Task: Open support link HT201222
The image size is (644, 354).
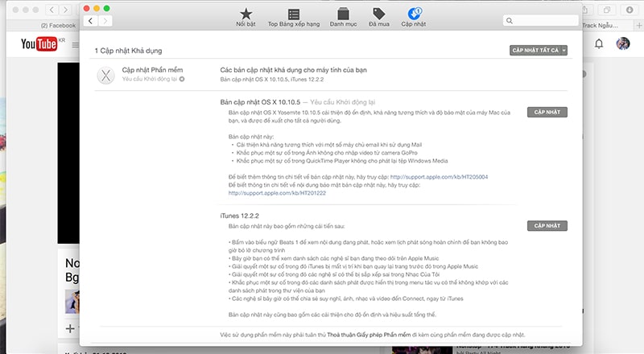Action: 277,193
